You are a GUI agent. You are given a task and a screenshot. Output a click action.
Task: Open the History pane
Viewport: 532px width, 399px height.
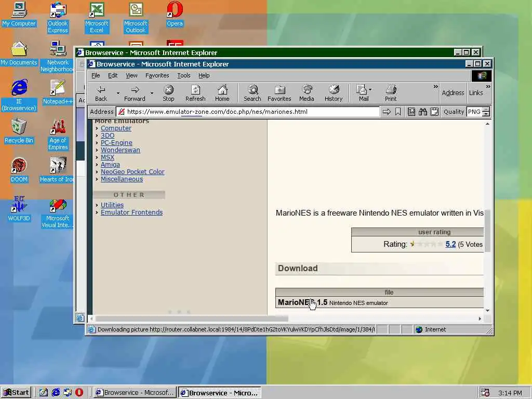click(334, 93)
